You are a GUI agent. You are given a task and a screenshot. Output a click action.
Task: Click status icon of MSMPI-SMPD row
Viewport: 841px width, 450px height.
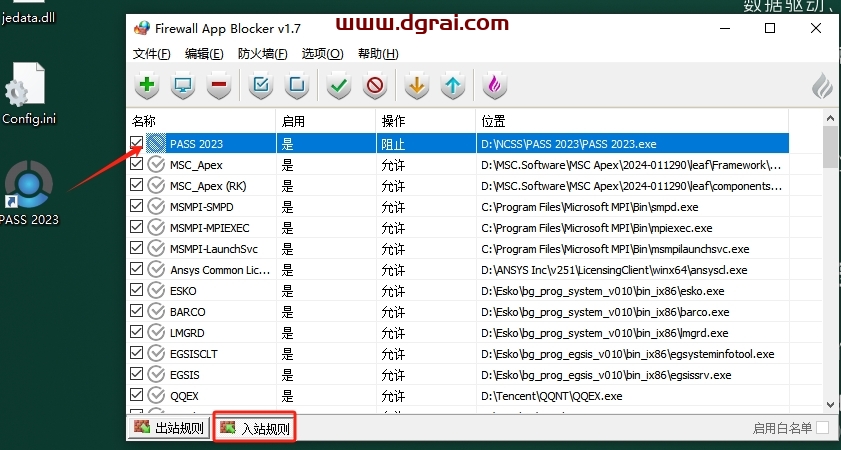tap(156, 206)
